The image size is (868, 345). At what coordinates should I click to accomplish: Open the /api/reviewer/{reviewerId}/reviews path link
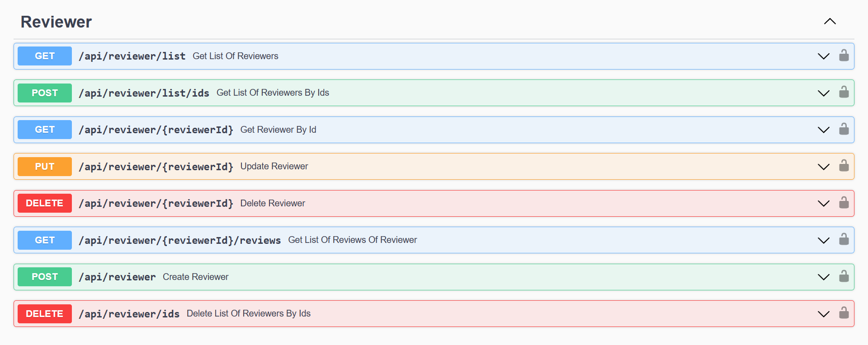180,240
